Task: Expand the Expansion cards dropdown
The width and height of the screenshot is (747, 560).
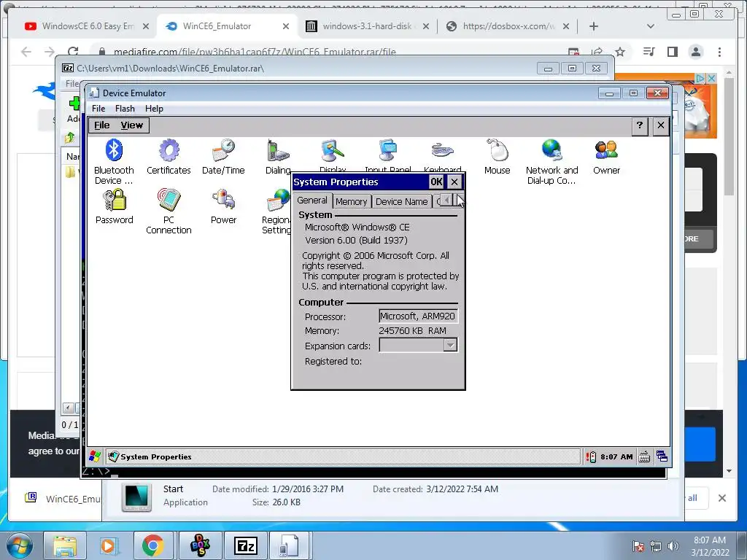Action: click(x=449, y=345)
